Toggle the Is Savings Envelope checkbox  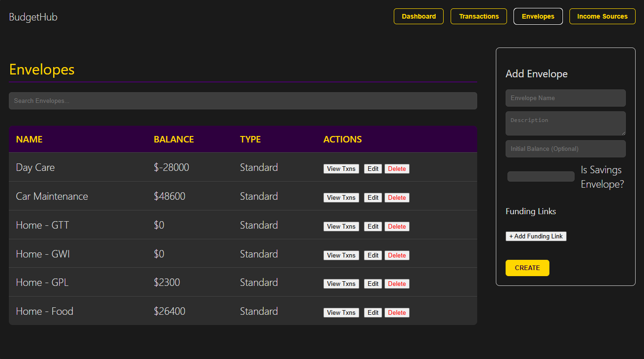tap(541, 176)
